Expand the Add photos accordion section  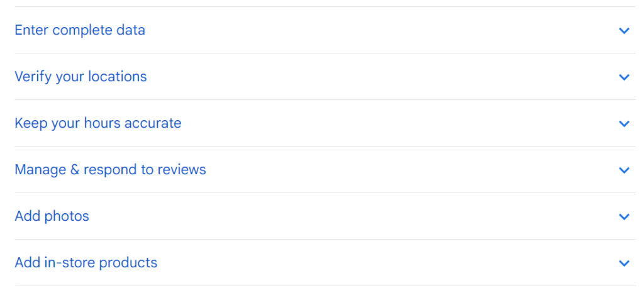click(325, 216)
